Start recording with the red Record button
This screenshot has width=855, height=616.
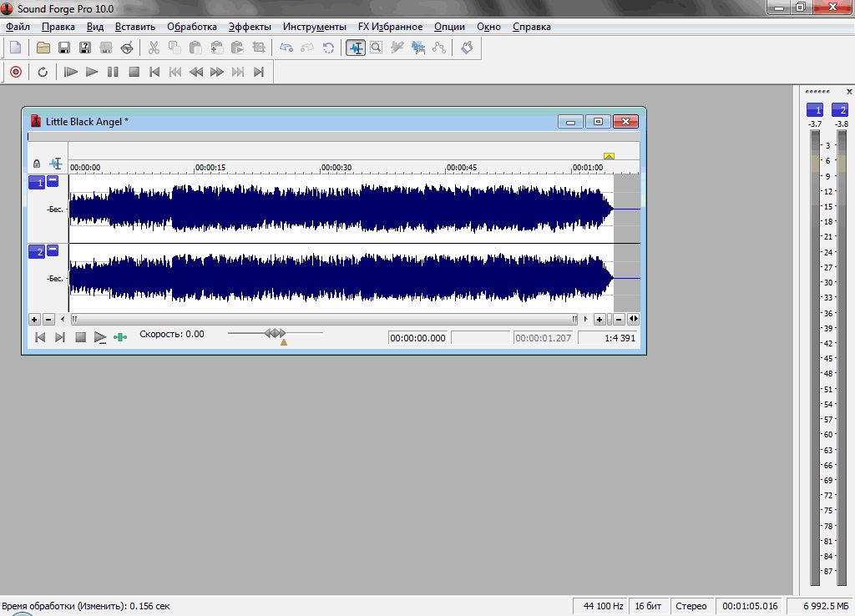point(16,72)
